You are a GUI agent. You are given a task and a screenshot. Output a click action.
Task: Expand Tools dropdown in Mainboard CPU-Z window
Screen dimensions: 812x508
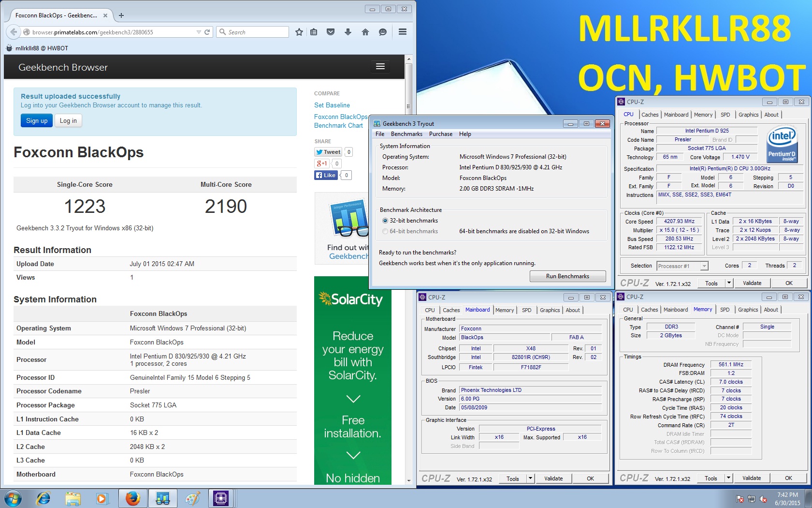(x=530, y=478)
